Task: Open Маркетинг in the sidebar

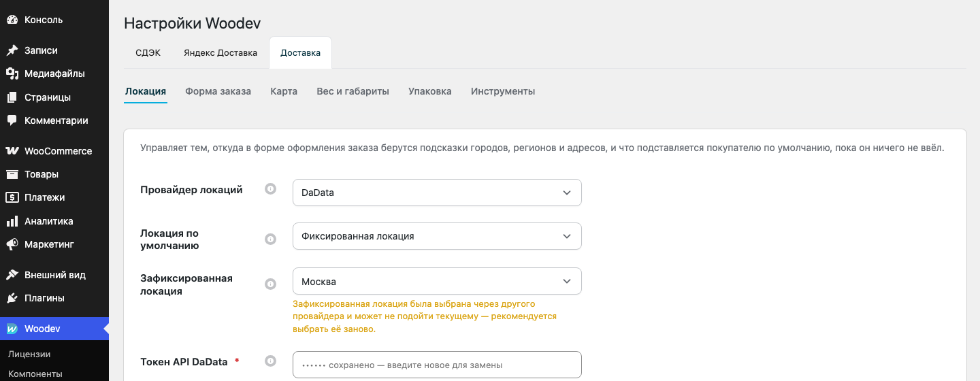Action: (54, 244)
